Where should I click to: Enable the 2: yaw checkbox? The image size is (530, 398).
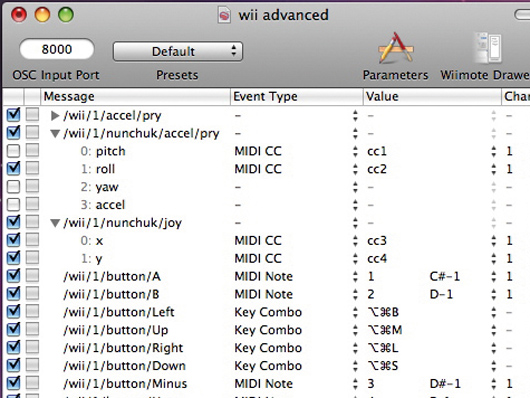(x=13, y=187)
